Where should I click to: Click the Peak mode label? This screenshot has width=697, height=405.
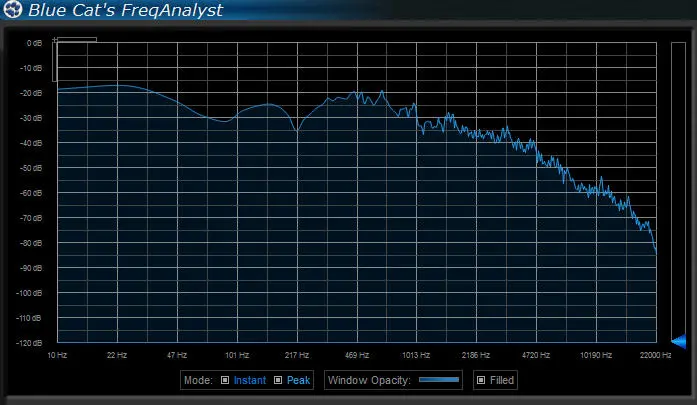[298, 380]
